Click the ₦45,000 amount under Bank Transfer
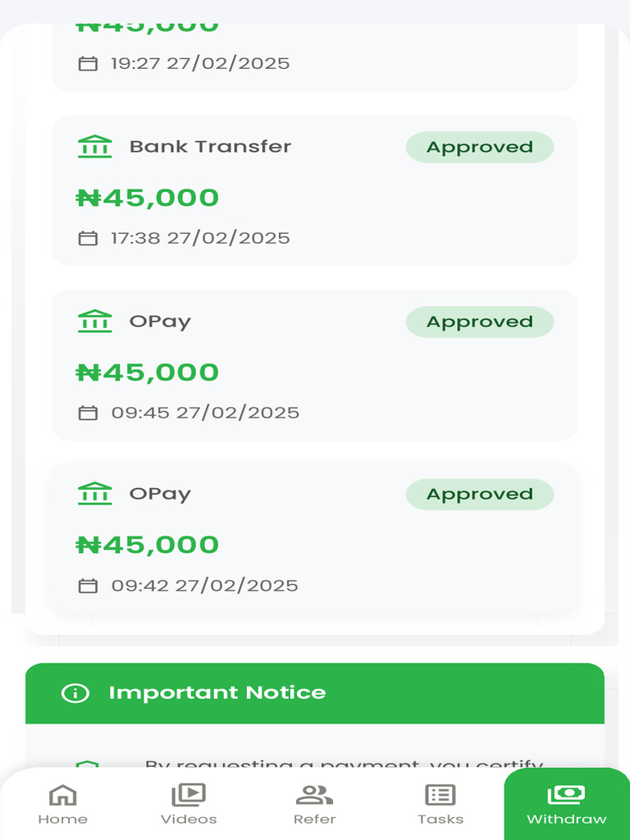The height and width of the screenshot is (840, 630). point(148,198)
